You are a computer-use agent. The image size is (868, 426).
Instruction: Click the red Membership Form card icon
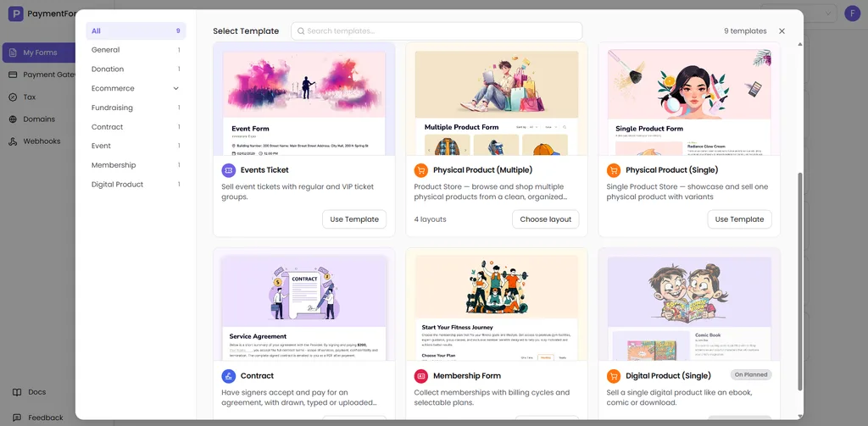pos(421,376)
